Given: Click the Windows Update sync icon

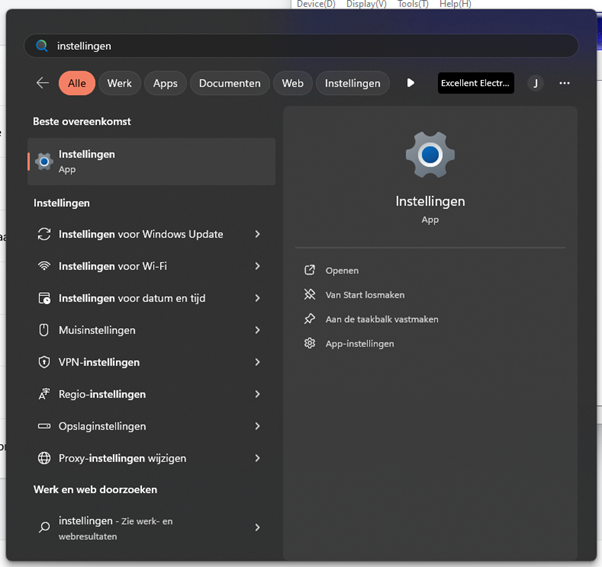Looking at the screenshot, I should [x=44, y=234].
